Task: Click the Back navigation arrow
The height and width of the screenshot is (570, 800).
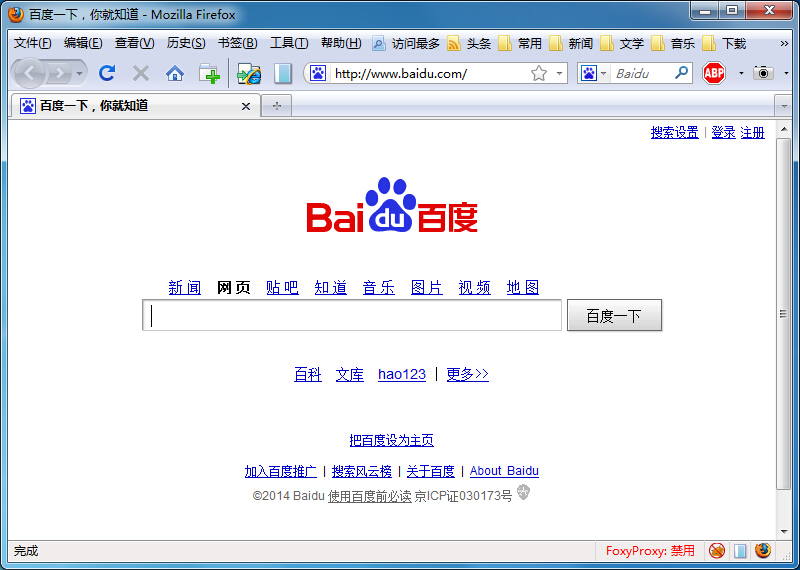Action: tap(30, 73)
